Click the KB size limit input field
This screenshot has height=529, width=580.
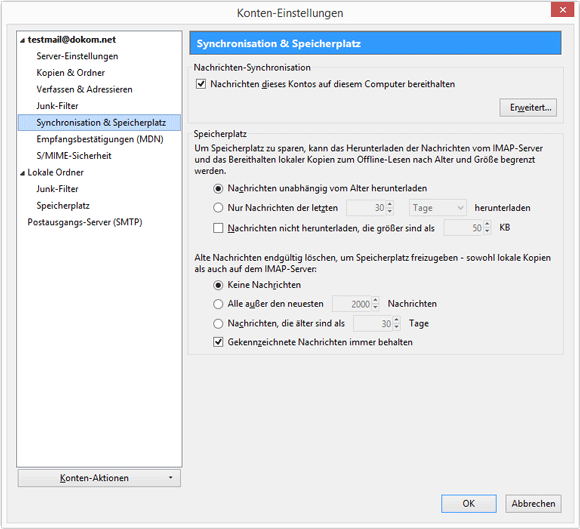point(463,228)
